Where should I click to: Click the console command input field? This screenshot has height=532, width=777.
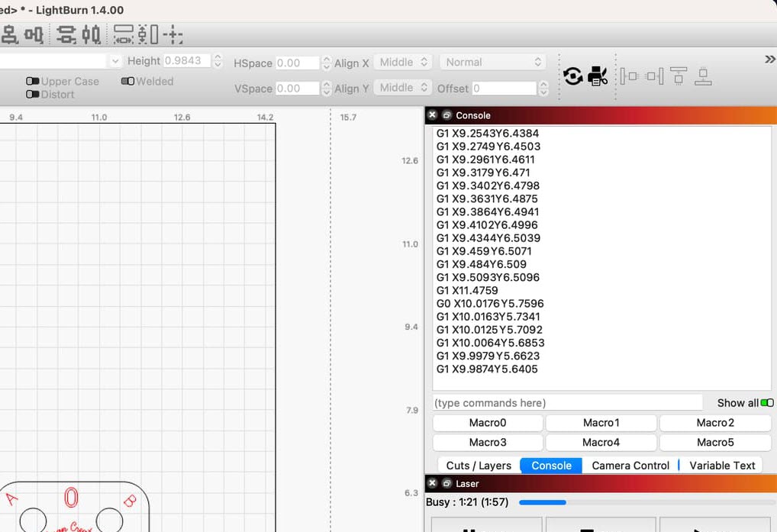[567, 403]
